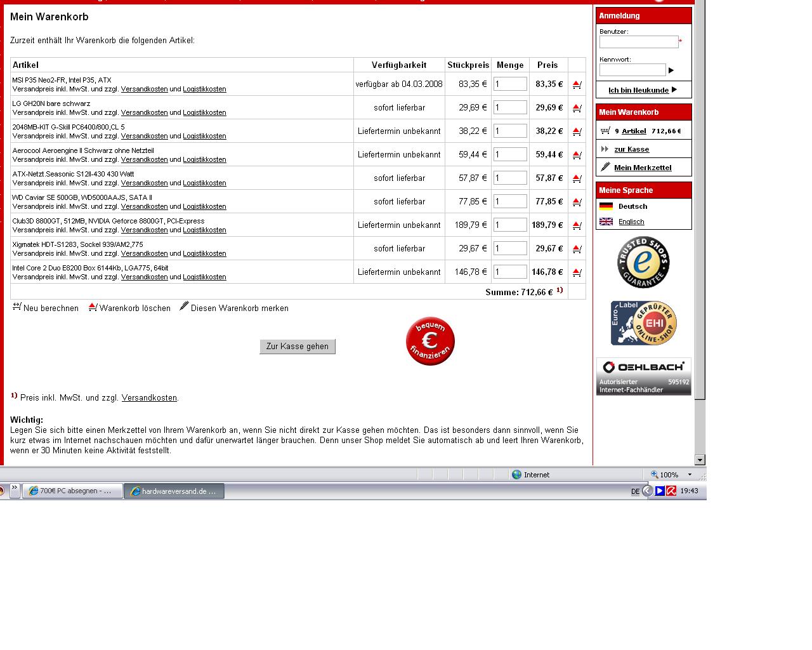Switch to hardwareversand.de taskbar window

pyautogui.click(x=174, y=491)
